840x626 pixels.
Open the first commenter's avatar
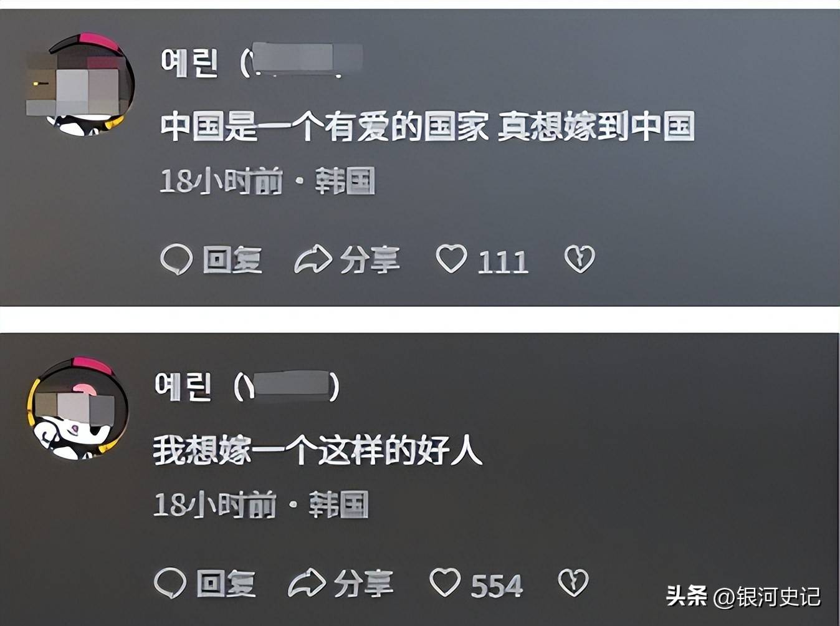click(80, 85)
